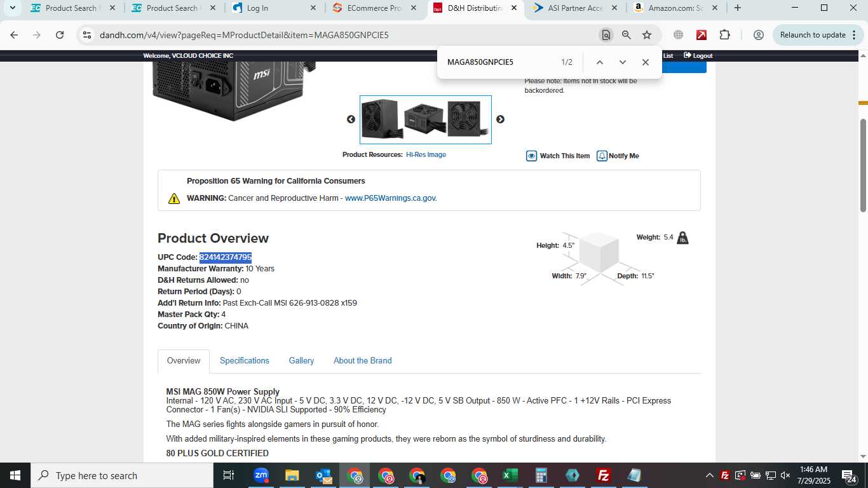Click the Notify Me bell icon
Viewport: 868px width, 488px height.
[602, 156]
